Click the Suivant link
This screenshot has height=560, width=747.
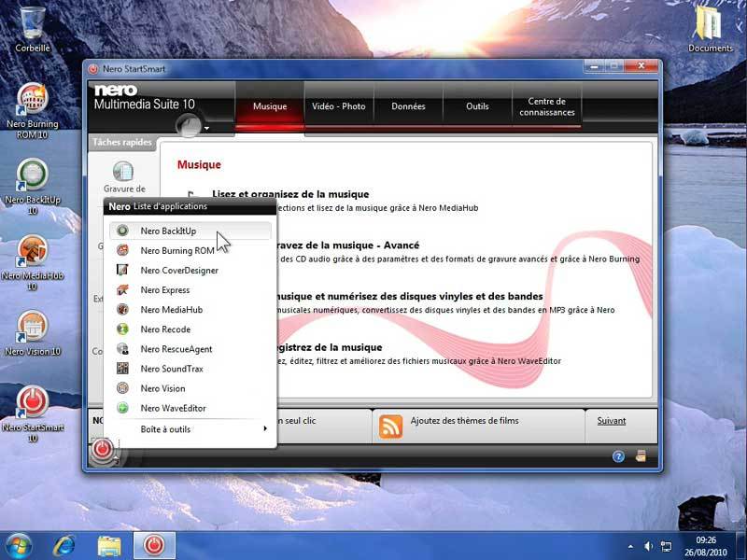(612, 421)
